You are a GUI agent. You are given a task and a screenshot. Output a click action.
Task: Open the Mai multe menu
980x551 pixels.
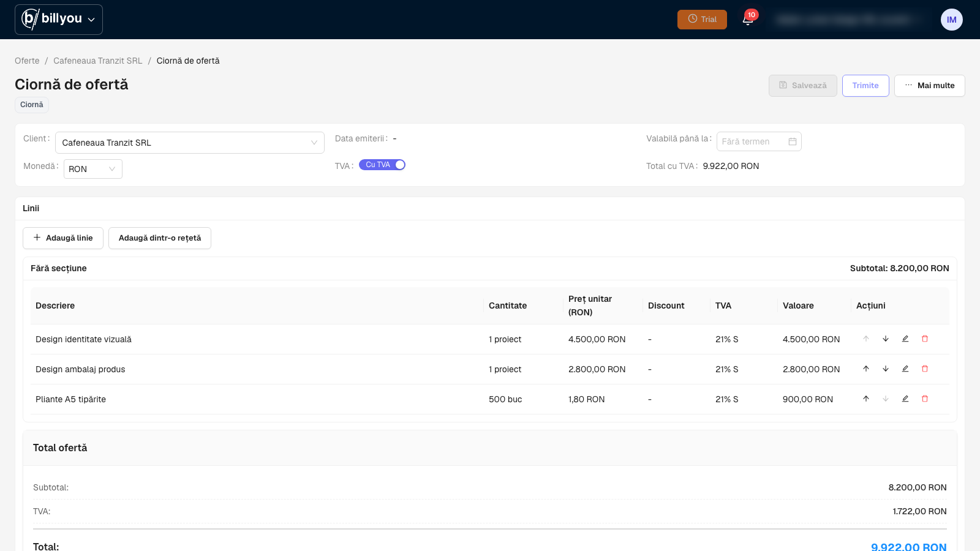(930, 86)
